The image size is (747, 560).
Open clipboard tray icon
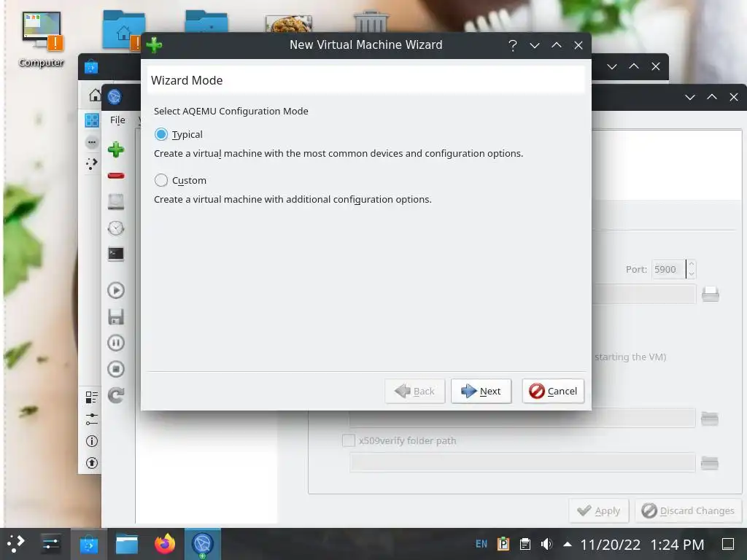click(525, 544)
